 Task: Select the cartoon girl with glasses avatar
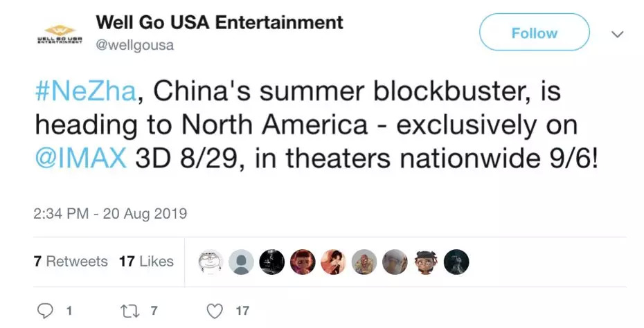click(426, 262)
